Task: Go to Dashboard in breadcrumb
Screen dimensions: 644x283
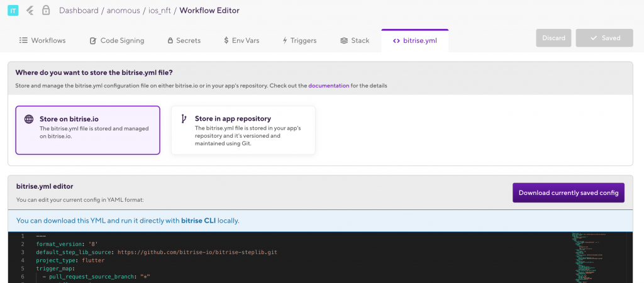Action: point(79,10)
